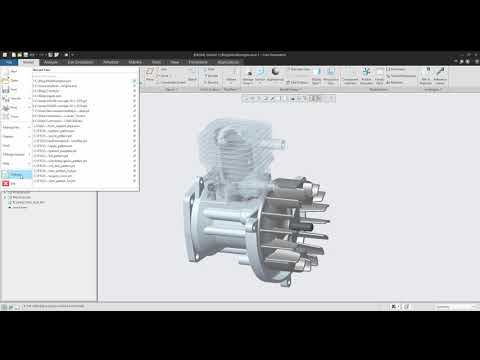Expand the Manage File submenu arrow

coord(29,127)
